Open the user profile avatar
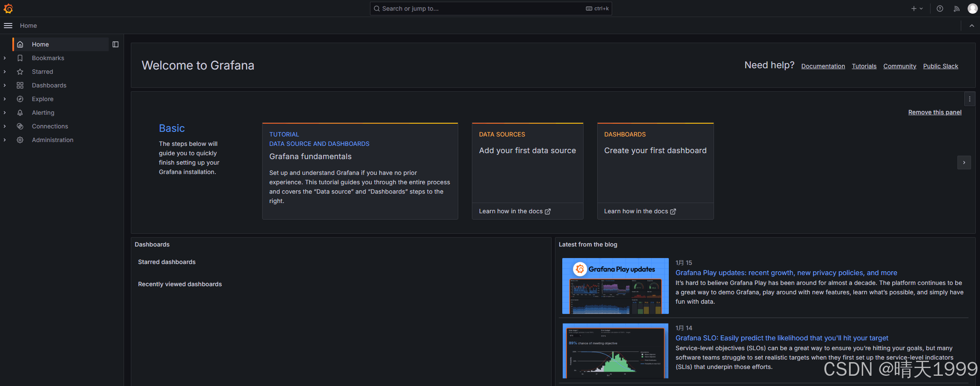Image resolution: width=980 pixels, height=386 pixels. pos(972,9)
